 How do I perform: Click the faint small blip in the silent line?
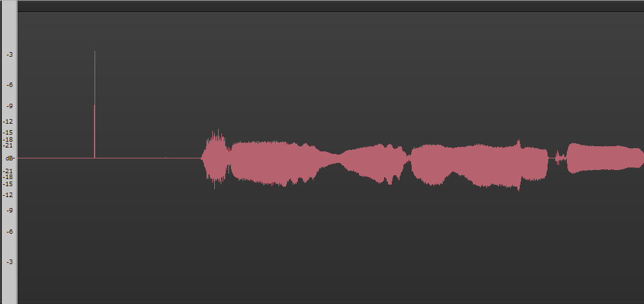pyautogui.click(x=165, y=157)
